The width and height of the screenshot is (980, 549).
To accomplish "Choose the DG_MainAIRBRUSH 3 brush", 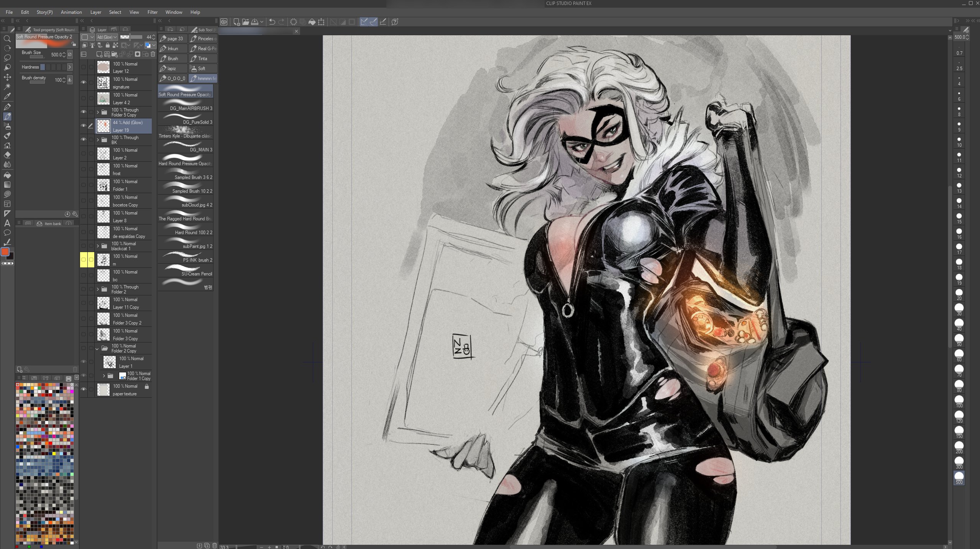I will click(x=185, y=105).
